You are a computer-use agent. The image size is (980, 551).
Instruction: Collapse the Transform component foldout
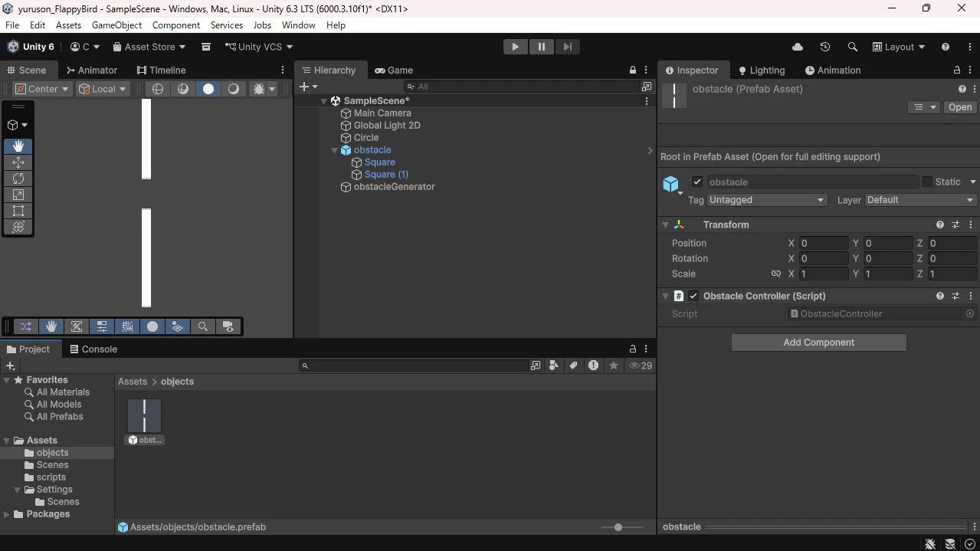point(665,225)
